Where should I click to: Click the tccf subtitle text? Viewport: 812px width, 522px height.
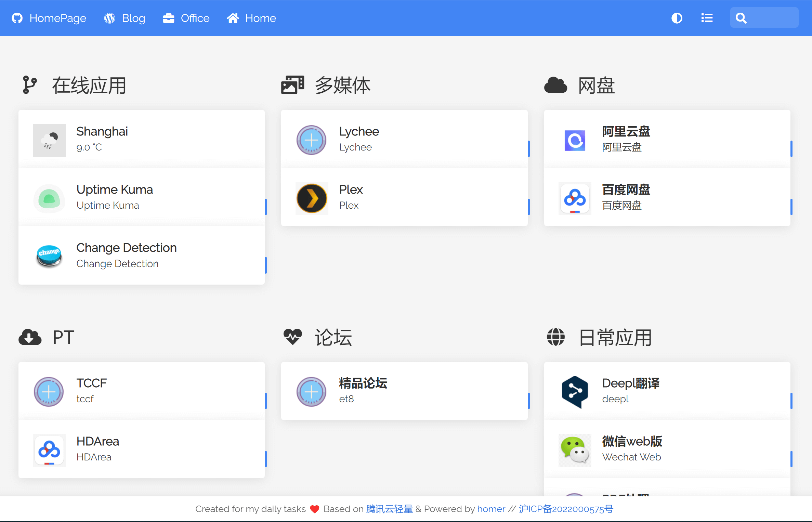tap(85, 399)
